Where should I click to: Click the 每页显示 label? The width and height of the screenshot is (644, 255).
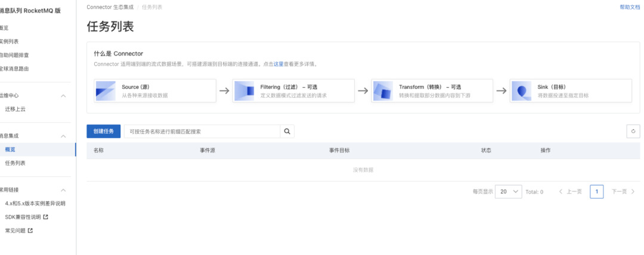tap(482, 192)
